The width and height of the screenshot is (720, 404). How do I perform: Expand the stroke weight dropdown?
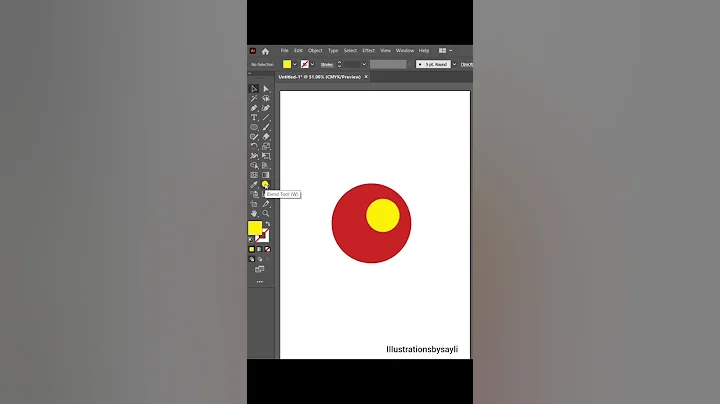coord(364,64)
